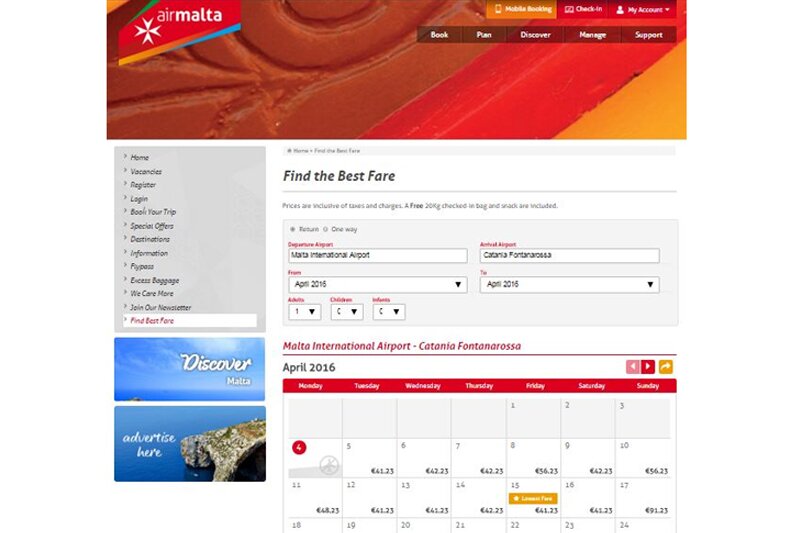
Task: Open Special Offers sidebar link
Action: pyautogui.click(x=152, y=225)
